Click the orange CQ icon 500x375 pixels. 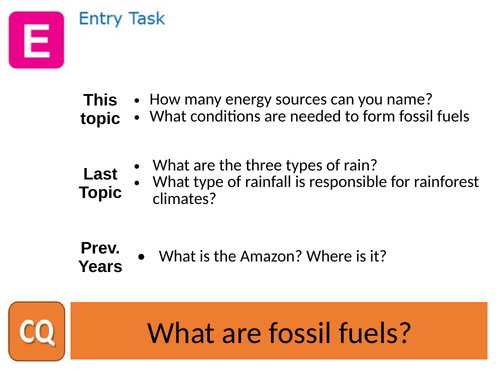(37, 331)
